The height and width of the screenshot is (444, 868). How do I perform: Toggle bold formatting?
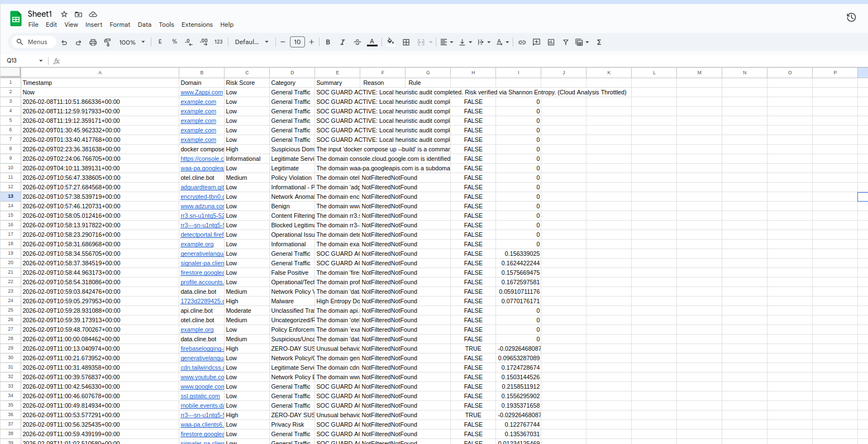tap(328, 42)
